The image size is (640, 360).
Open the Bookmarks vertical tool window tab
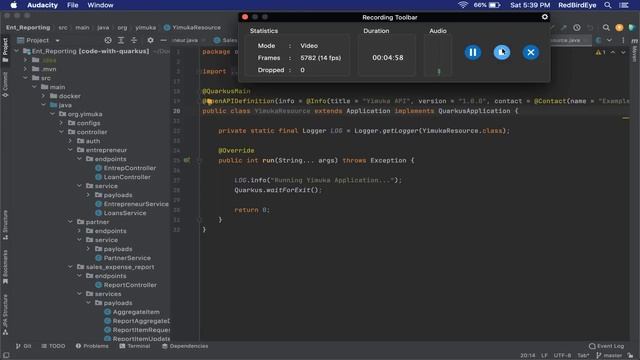point(5,267)
